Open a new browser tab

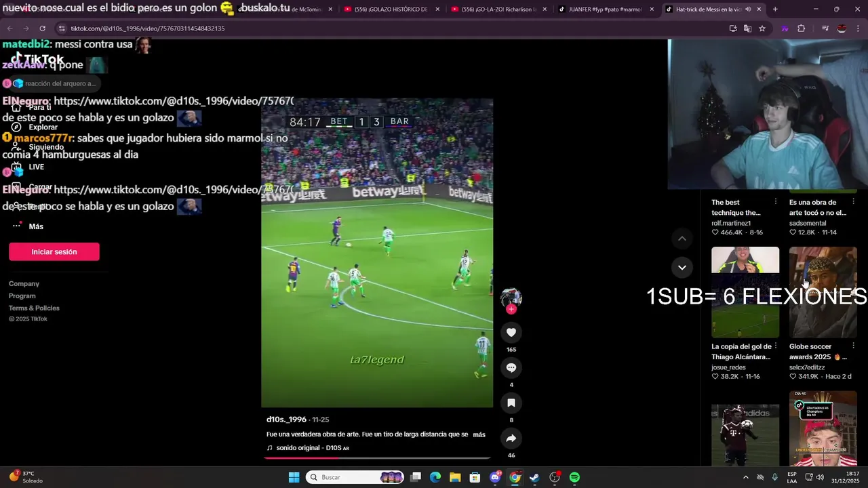(775, 9)
